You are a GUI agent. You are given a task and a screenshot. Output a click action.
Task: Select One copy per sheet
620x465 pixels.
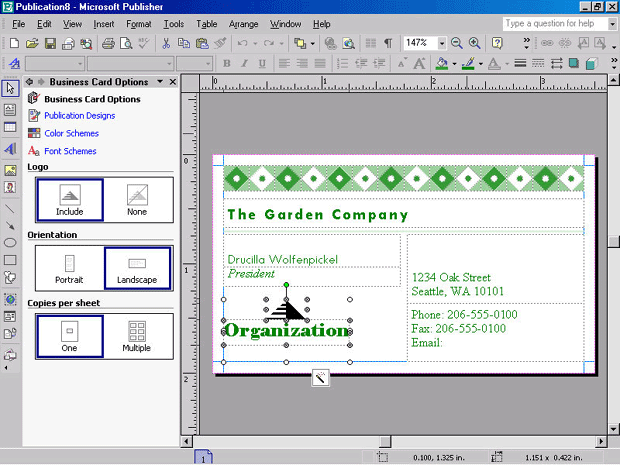[x=70, y=336]
